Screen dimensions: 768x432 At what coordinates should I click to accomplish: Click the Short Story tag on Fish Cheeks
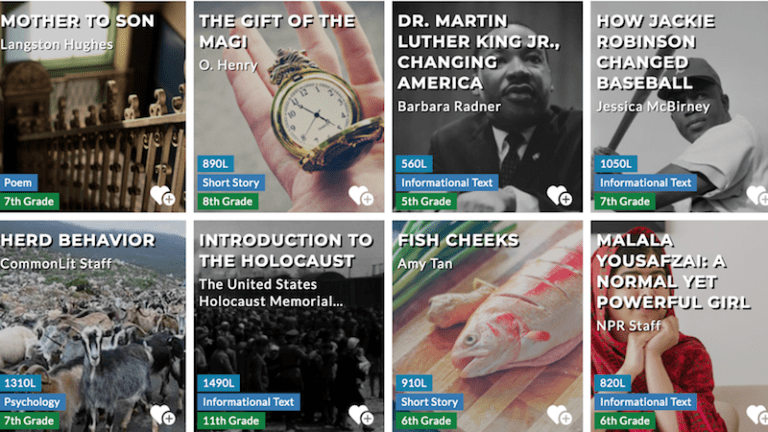point(430,402)
